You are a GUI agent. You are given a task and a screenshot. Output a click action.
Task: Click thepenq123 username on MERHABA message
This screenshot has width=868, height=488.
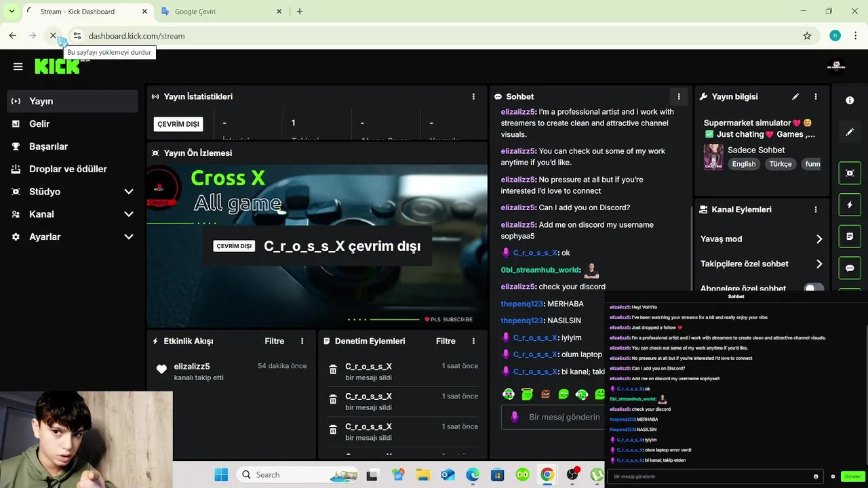click(521, 304)
